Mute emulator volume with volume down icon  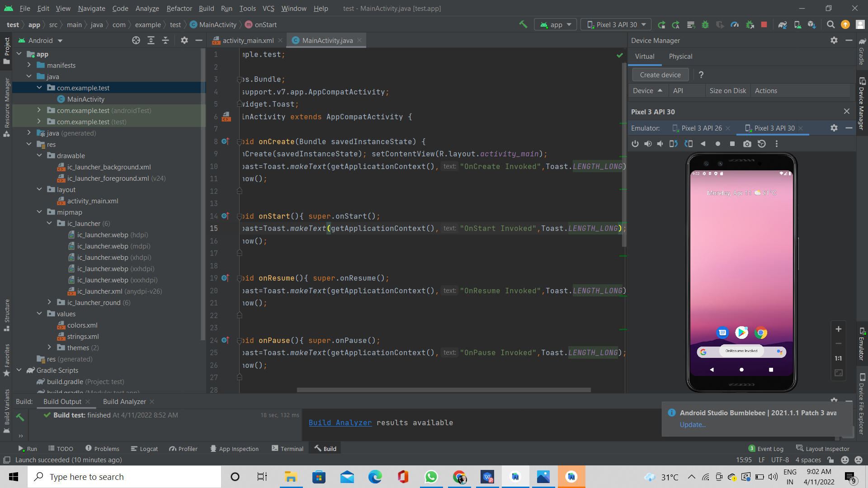pyautogui.click(x=660, y=144)
